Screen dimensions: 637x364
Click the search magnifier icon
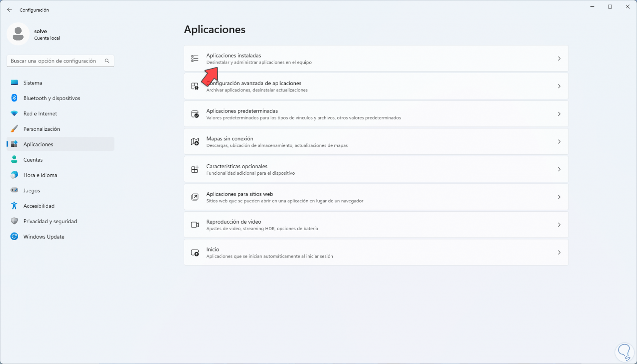pyautogui.click(x=107, y=61)
